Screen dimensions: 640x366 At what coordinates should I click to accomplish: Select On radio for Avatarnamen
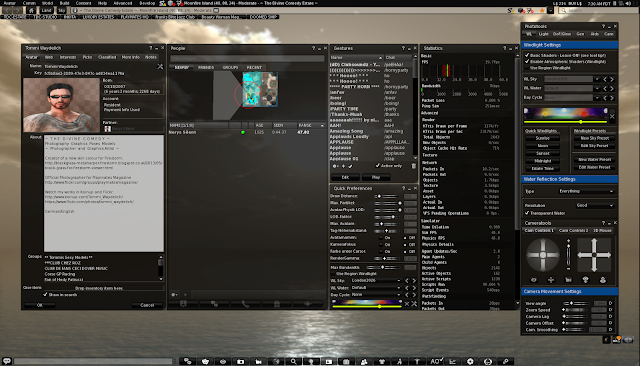381,237
